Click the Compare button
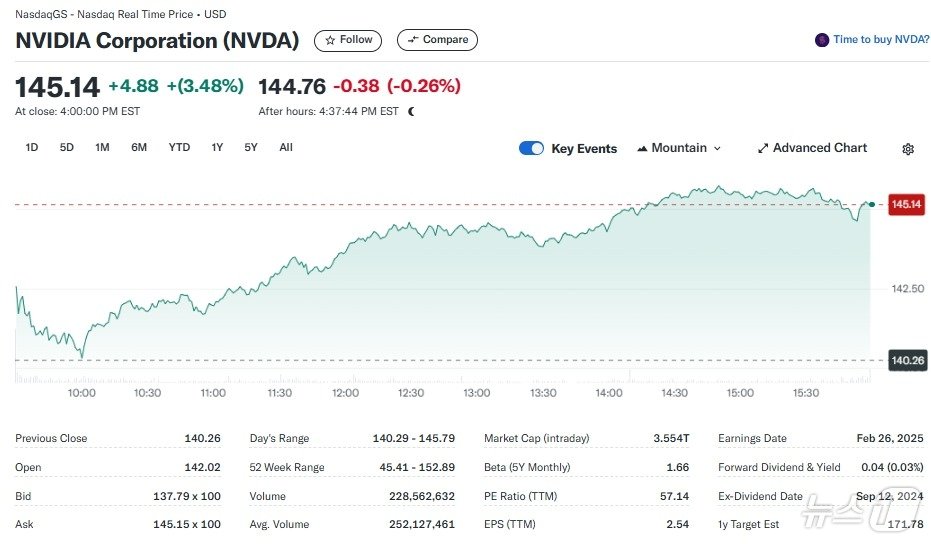The image size is (931, 544). (x=437, y=40)
